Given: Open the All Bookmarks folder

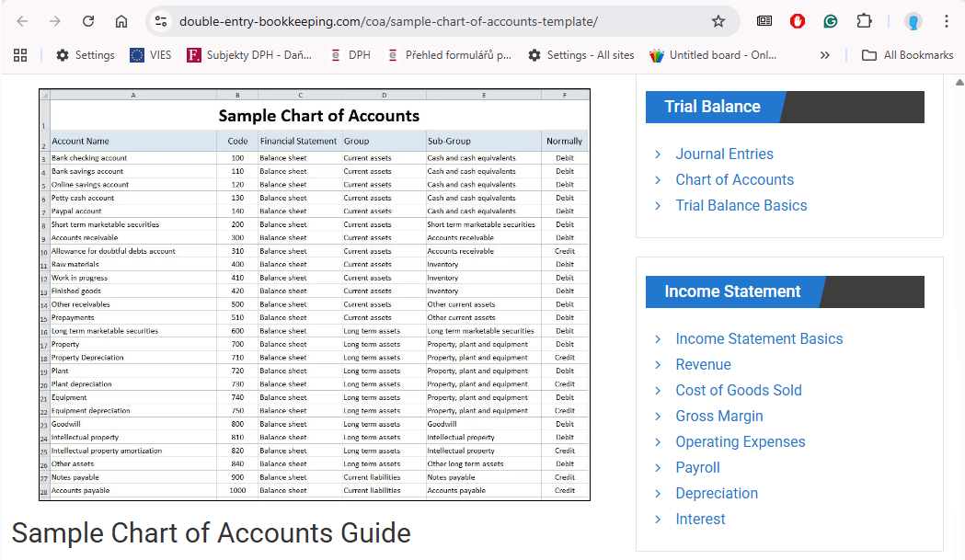Looking at the screenshot, I should pyautogui.click(x=908, y=55).
